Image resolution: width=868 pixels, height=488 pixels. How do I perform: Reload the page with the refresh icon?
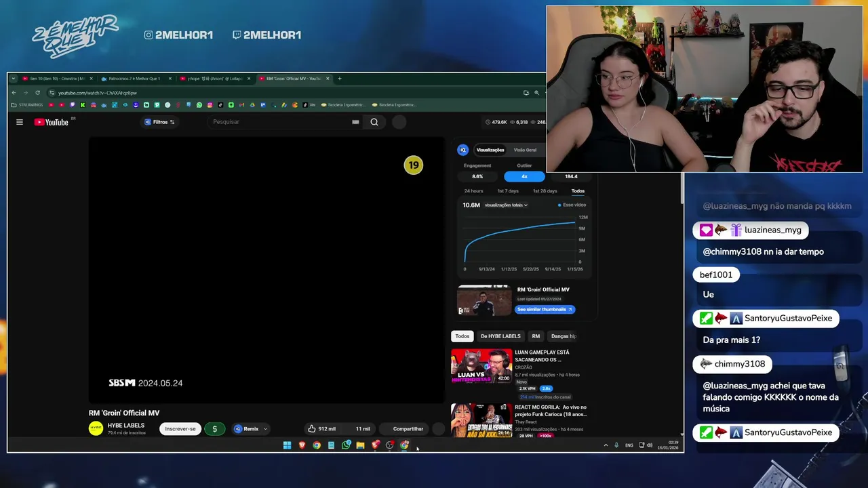(x=37, y=93)
